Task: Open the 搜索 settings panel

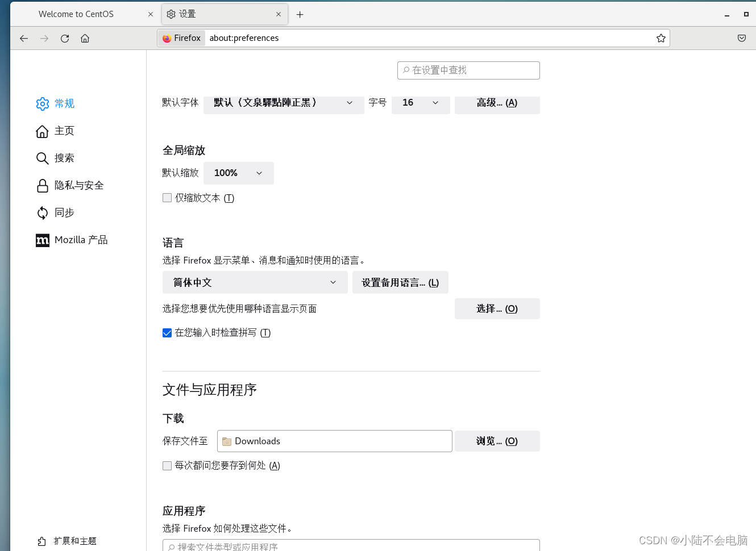Action: tap(64, 158)
